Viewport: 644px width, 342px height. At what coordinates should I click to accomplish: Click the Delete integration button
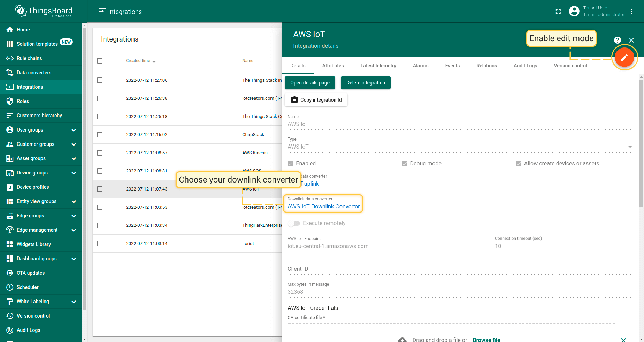365,83
